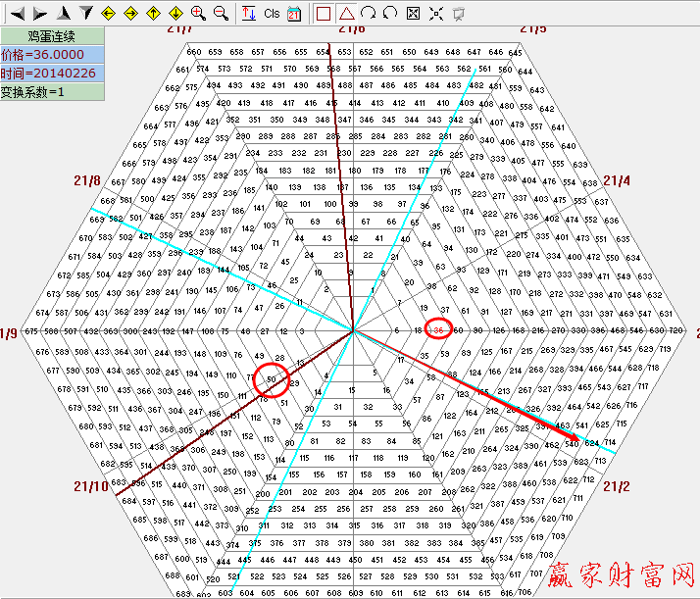This screenshot has width=700, height=599.
Task: Zoom out with the minus magnifier
Action: click(x=221, y=14)
